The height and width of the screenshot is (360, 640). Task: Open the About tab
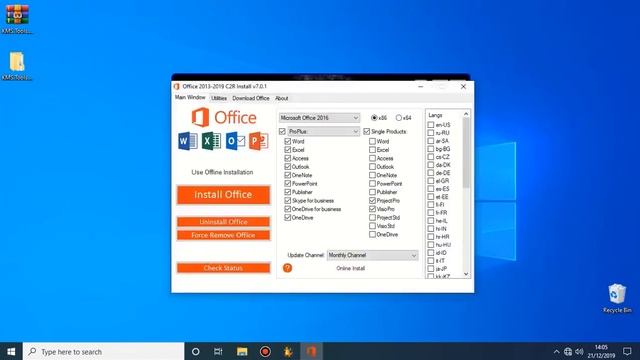pos(282,98)
